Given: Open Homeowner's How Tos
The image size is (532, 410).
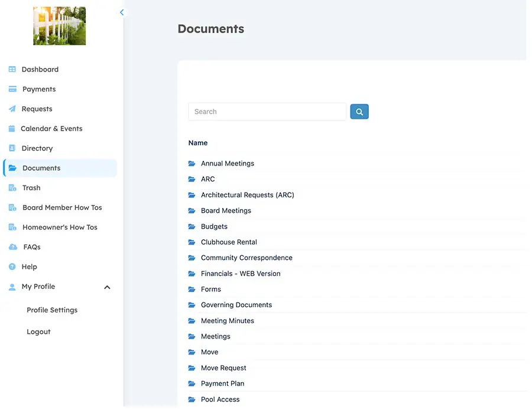Looking at the screenshot, I should [60, 227].
